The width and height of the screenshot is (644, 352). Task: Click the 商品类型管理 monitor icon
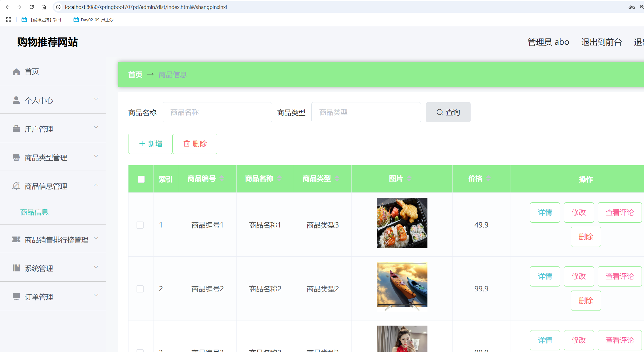click(x=16, y=157)
